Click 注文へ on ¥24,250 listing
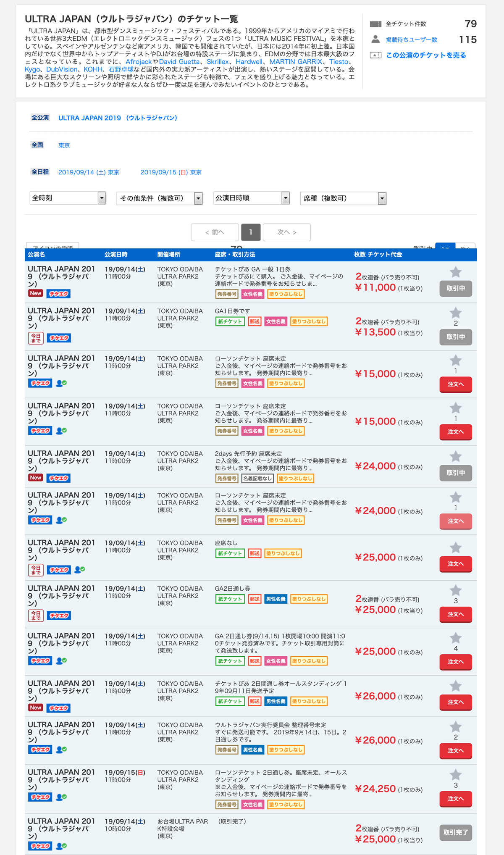The image size is (504, 855). 456,799
